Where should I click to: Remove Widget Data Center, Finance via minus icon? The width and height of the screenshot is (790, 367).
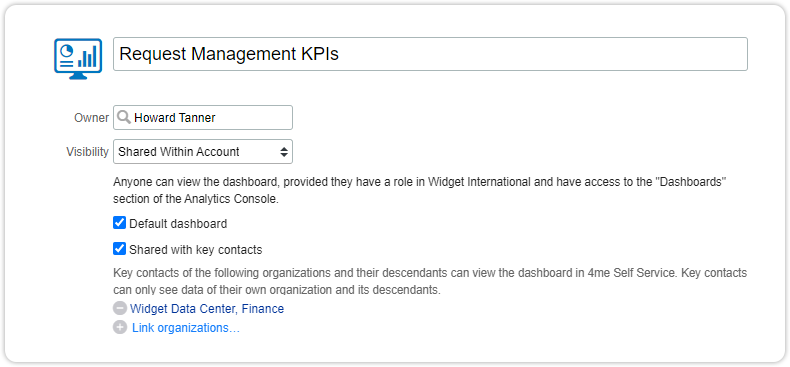pos(120,309)
